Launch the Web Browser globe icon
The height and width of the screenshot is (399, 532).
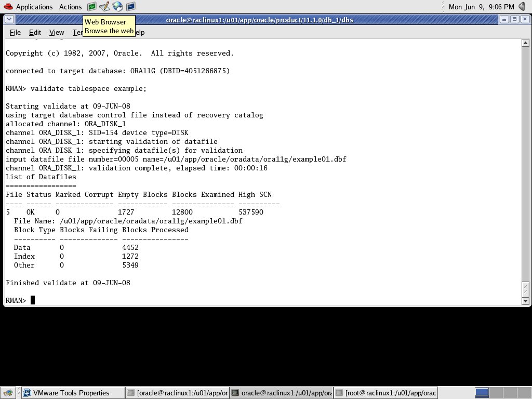click(118, 6)
